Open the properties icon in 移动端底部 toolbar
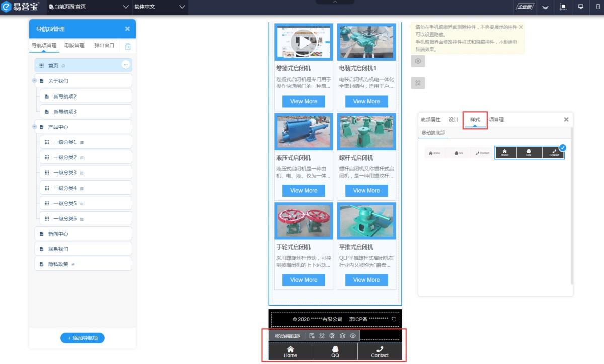The image size is (604, 364). point(312,336)
